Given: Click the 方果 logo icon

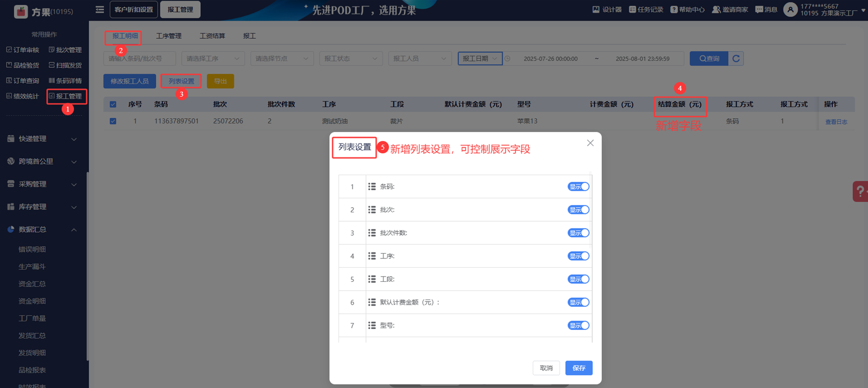Looking at the screenshot, I should 21,11.
